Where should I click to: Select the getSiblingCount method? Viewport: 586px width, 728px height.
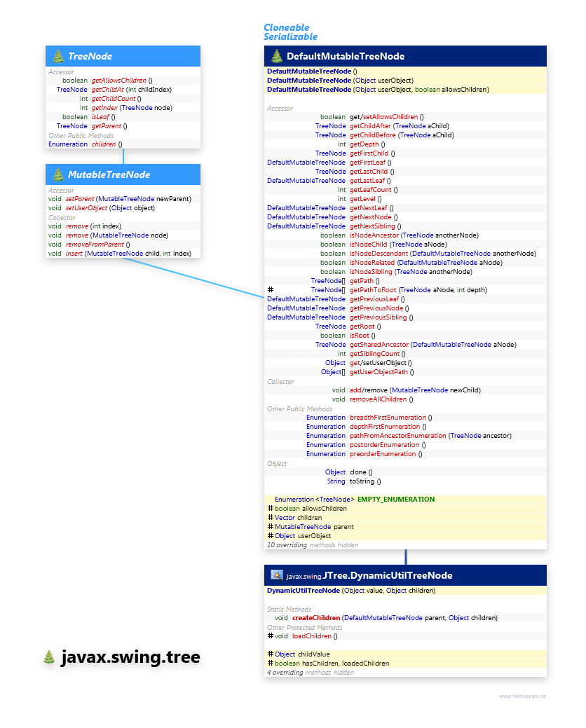(x=374, y=354)
